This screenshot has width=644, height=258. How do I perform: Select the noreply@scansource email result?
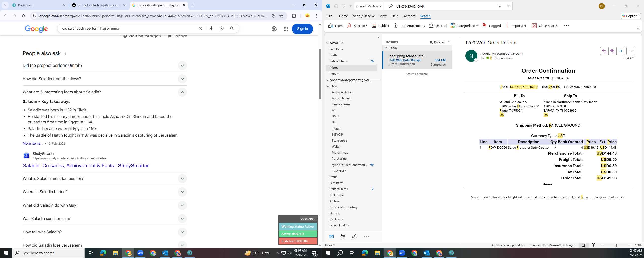tap(417, 60)
